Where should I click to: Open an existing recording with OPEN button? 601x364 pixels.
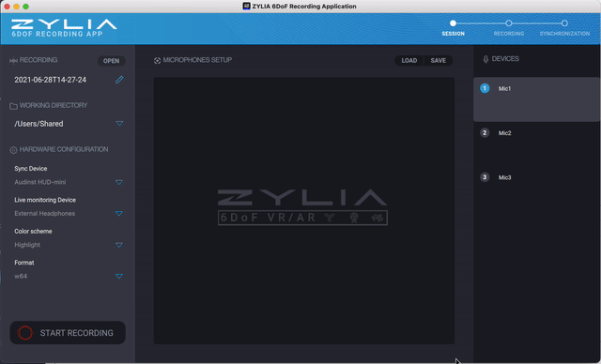point(111,61)
